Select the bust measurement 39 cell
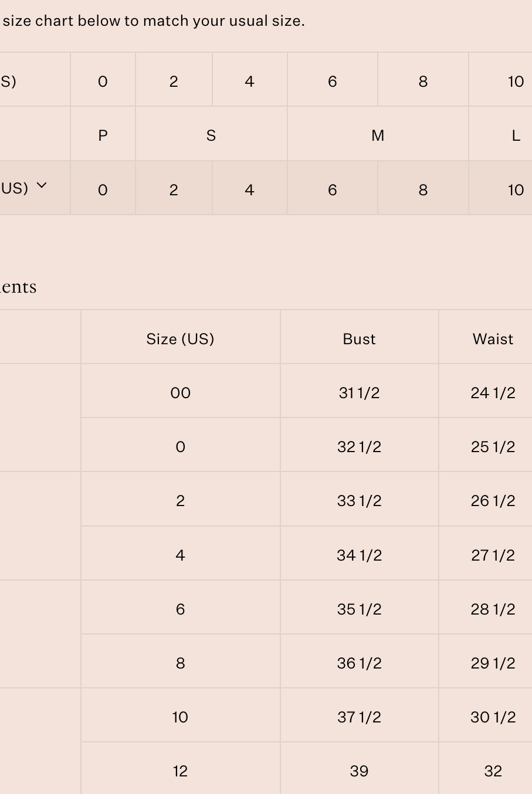532x794 pixels. click(x=359, y=771)
